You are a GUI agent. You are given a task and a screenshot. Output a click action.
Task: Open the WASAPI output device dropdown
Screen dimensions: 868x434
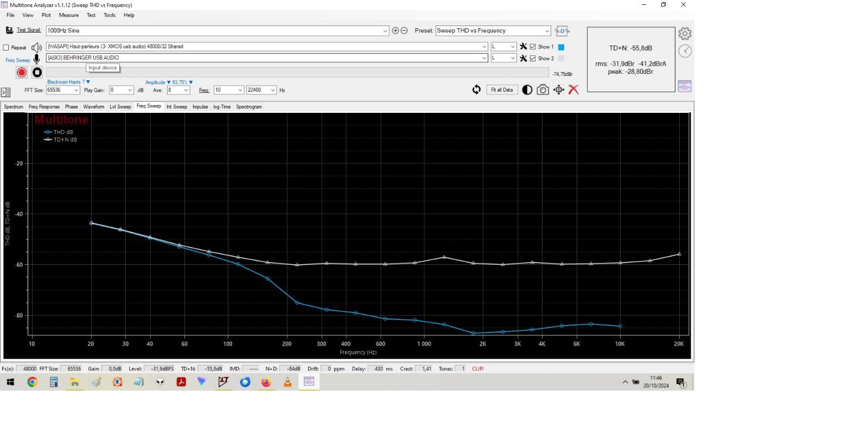pyautogui.click(x=484, y=47)
